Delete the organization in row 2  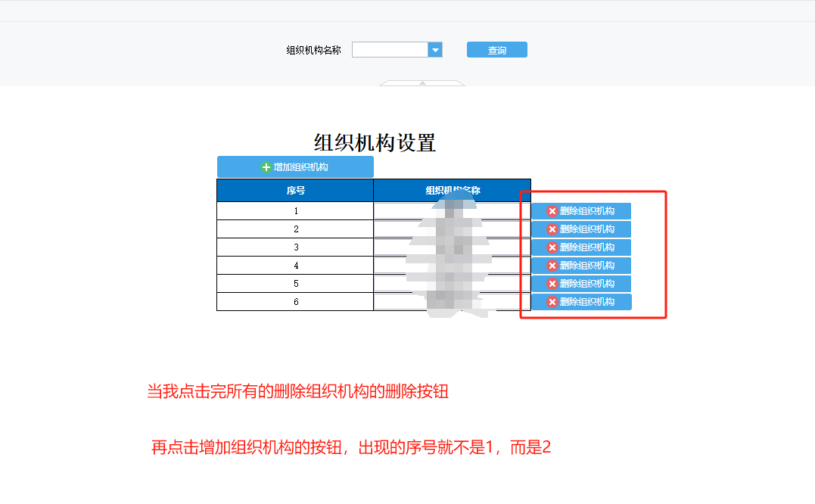(581, 229)
